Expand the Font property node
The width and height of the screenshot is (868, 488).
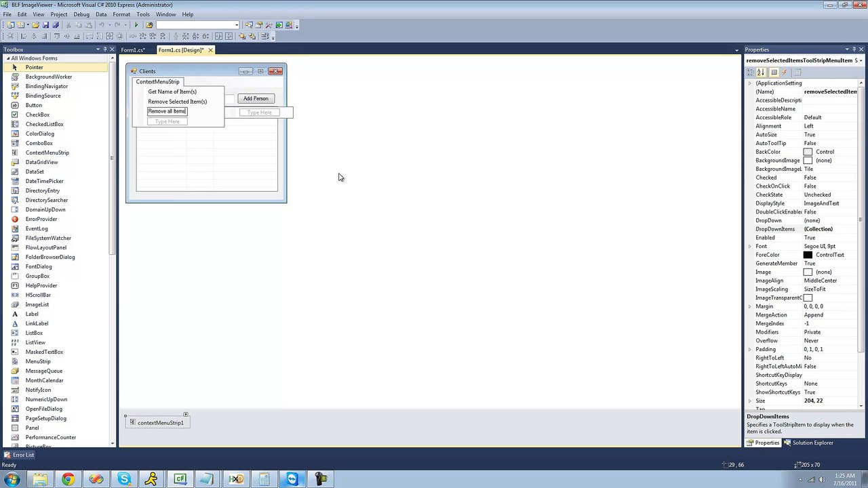750,246
